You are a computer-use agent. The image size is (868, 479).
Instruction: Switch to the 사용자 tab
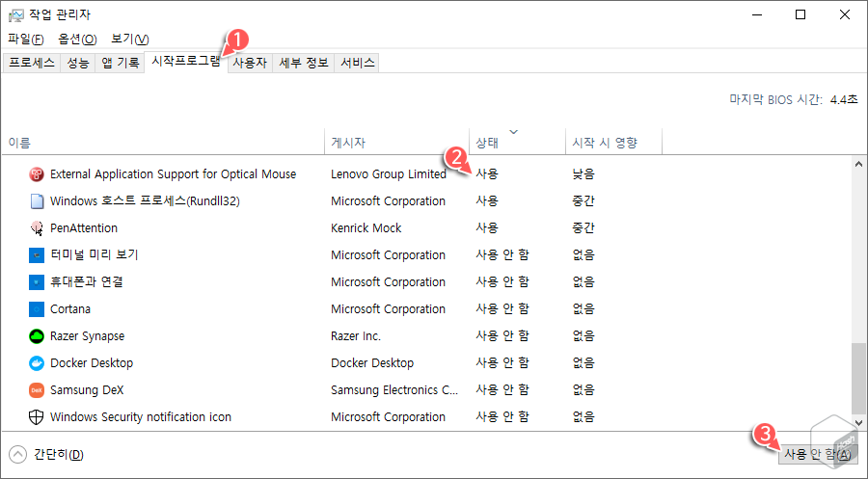point(250,63)
